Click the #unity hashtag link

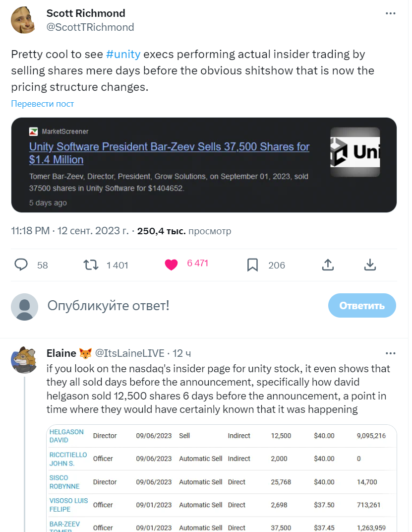(123, 54)
